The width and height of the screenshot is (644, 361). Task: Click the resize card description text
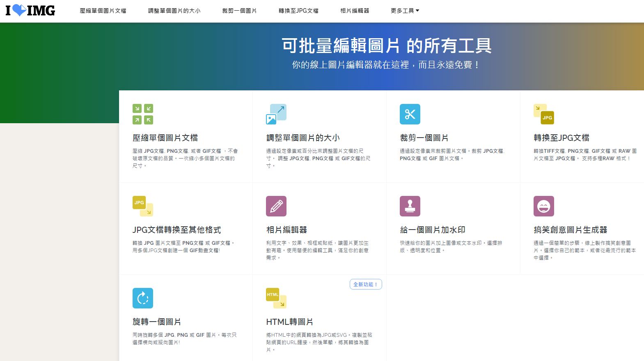pyautogui.click(x=319, y=158)
